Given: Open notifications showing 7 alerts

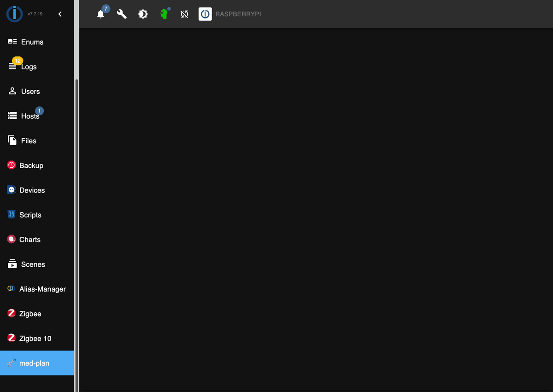Looking at the screenshot, I should coord(101,14).
